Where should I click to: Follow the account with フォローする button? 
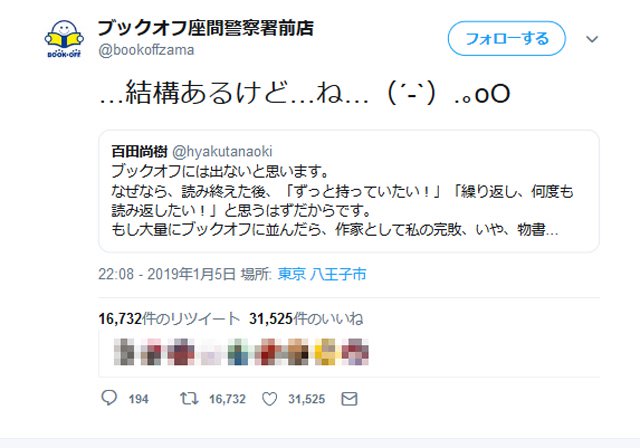pos(507,39)
